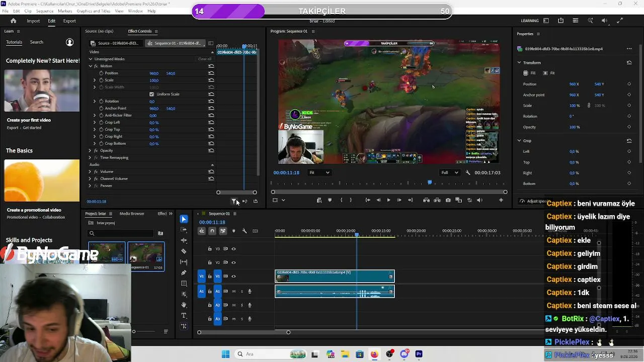Image resolution: width=644 pixels, height=362 pixels.
Task: Toggle V2 track output eye
Action: pyautogui.click(x=233, y=262)
